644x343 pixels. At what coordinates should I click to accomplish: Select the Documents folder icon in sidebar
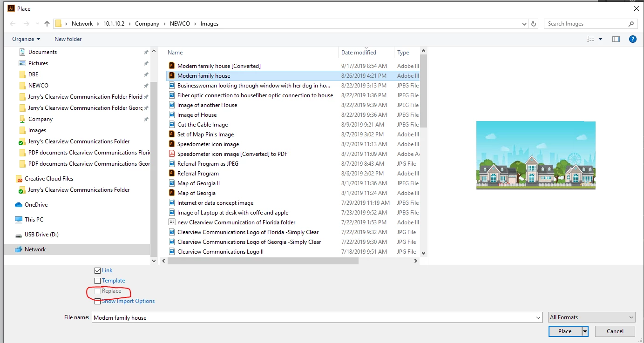pyautogui.click(x=22, y=52)
